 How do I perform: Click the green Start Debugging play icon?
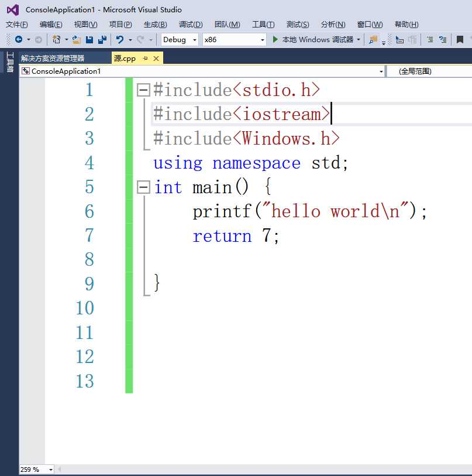pyautogui.click(x=275, y=39)
